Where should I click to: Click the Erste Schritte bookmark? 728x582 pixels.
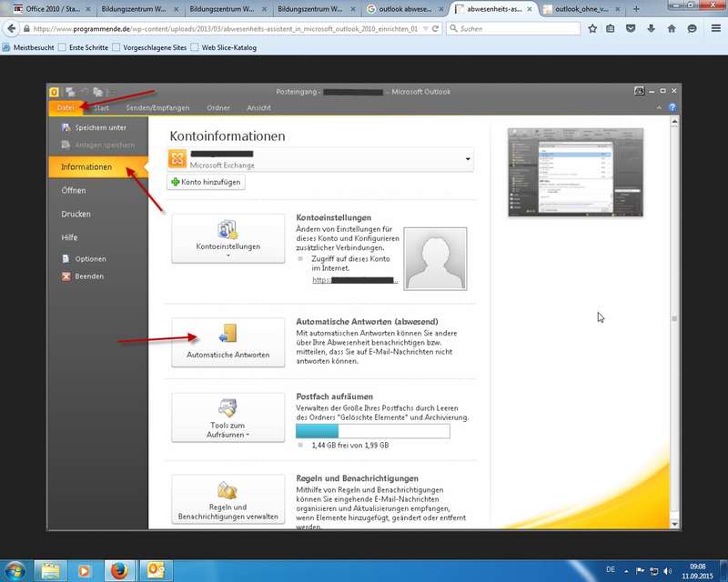click(x=83, y=47)
